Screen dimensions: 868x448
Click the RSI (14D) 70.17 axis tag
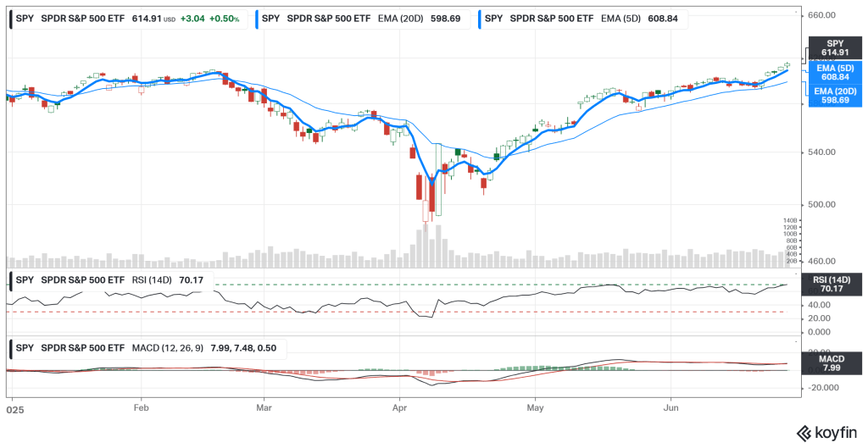click(835, 284)
